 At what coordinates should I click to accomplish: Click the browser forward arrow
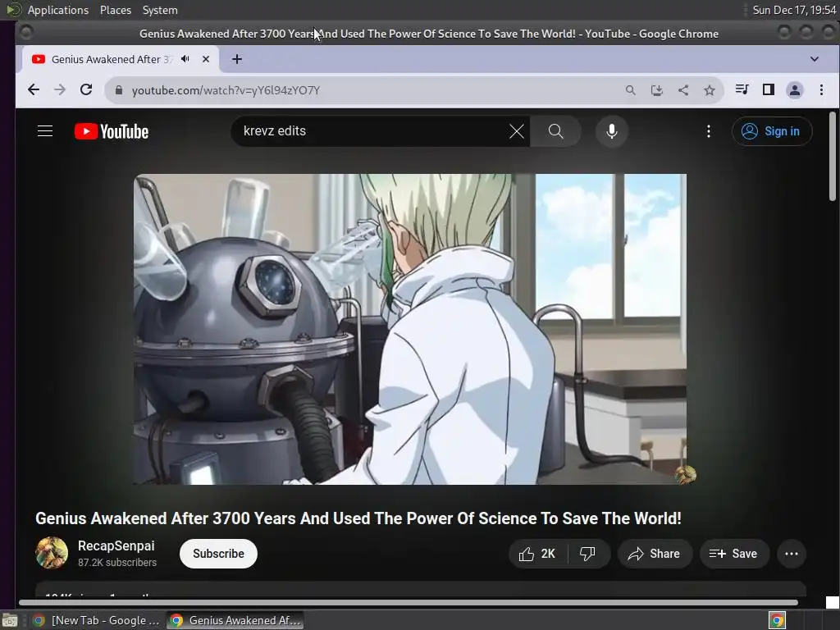[x=60, y=90]
